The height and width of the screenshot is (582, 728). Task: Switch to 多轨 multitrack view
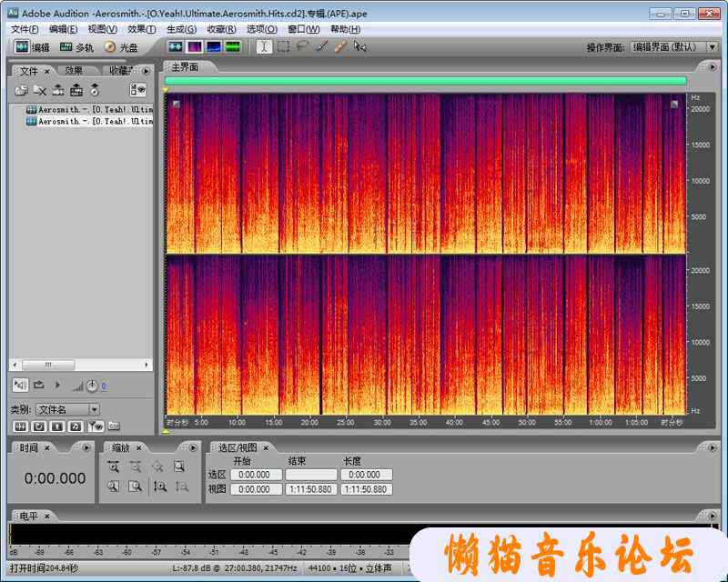pyautogui.click(x=77, y=47)
